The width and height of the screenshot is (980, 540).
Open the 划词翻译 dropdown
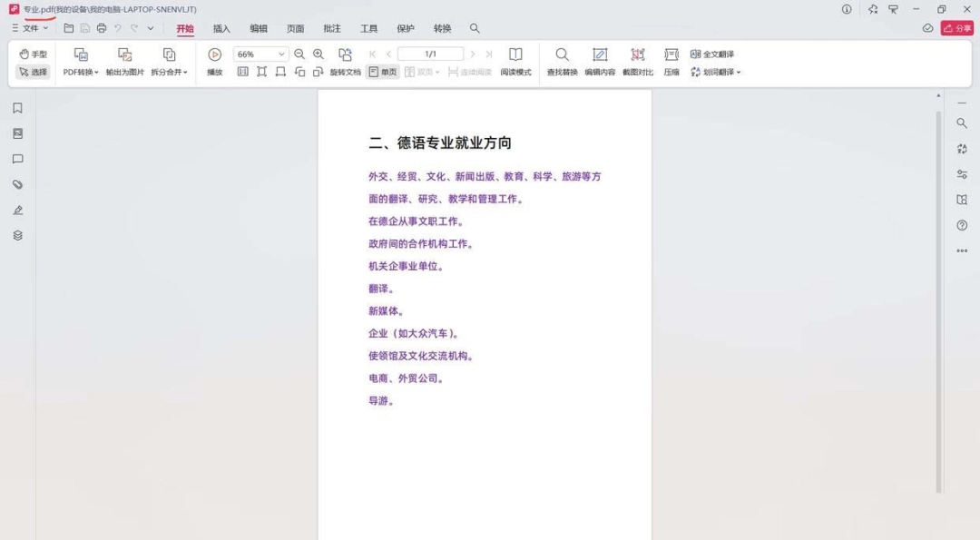coord(715,72)
